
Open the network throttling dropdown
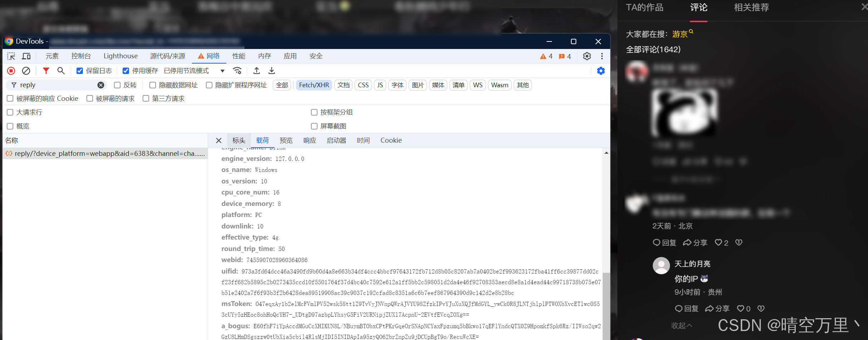[222, 70]
